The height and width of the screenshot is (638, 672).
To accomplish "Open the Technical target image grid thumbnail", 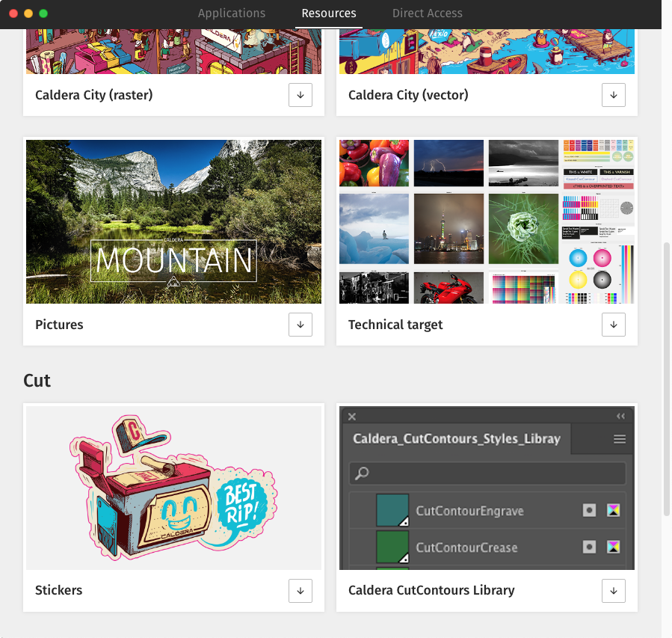I will click(x=487, y=221).
